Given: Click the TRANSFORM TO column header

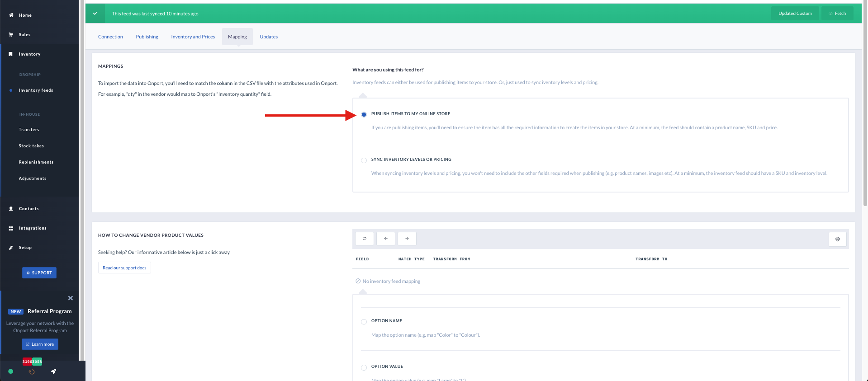Looking at the screenshot, I should pyautogui.click(x=651, y=259).
